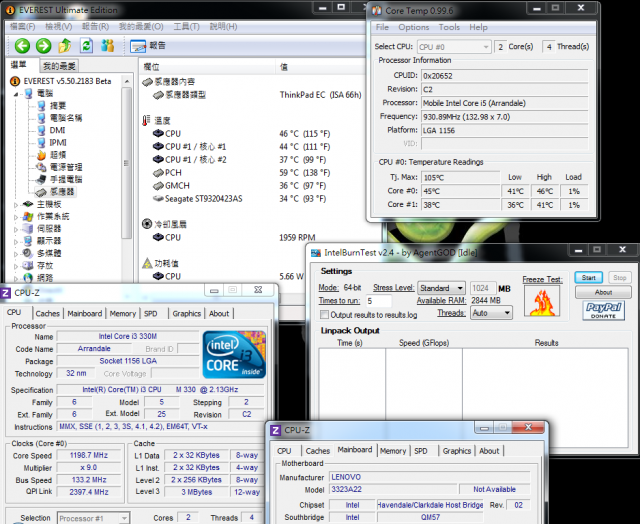Click the Core Temp title bar icon

[377, 10]
